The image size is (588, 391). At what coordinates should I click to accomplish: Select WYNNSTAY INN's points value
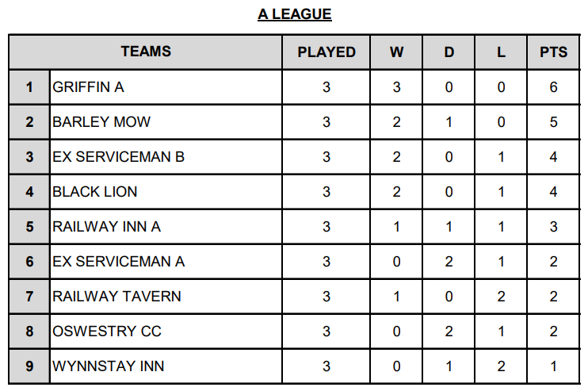pos(553,366)
